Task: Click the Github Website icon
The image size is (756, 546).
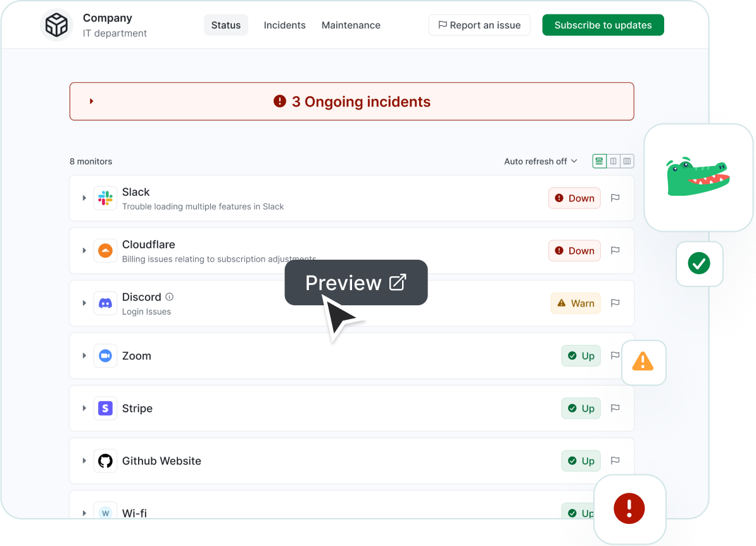Action: pyautogui.click(x=105, y=460)
